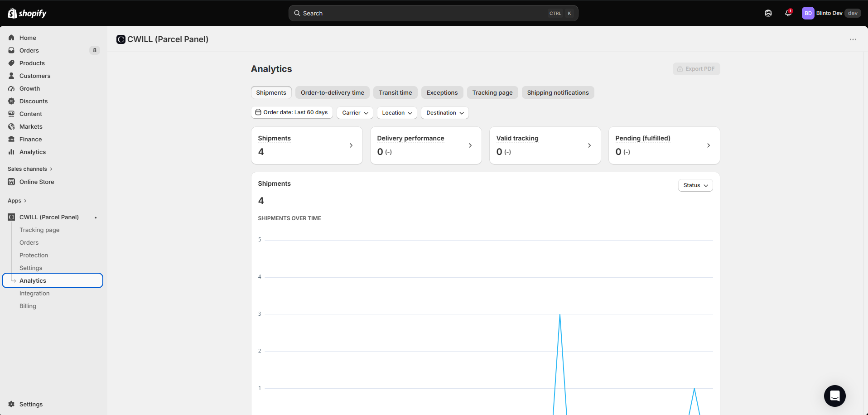Open the Pending (fulfilled) card

pyautogui.click(x=664, y=145)
